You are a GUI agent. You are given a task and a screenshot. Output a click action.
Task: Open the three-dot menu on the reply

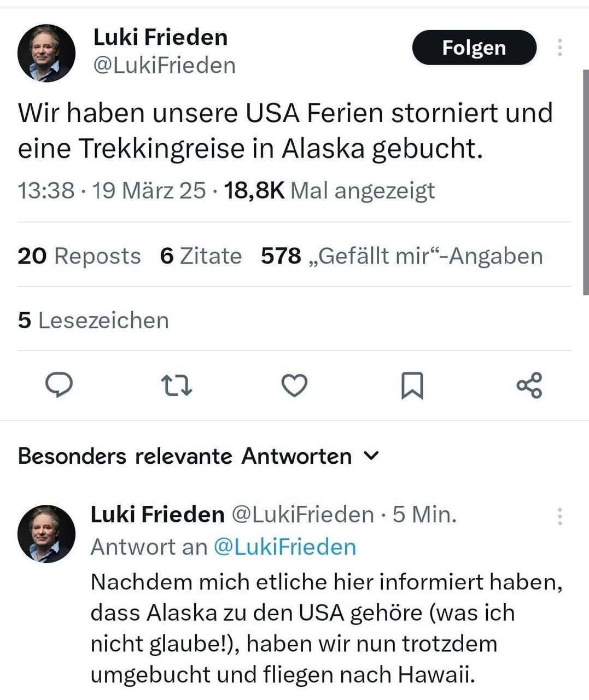tap(559, 516)
